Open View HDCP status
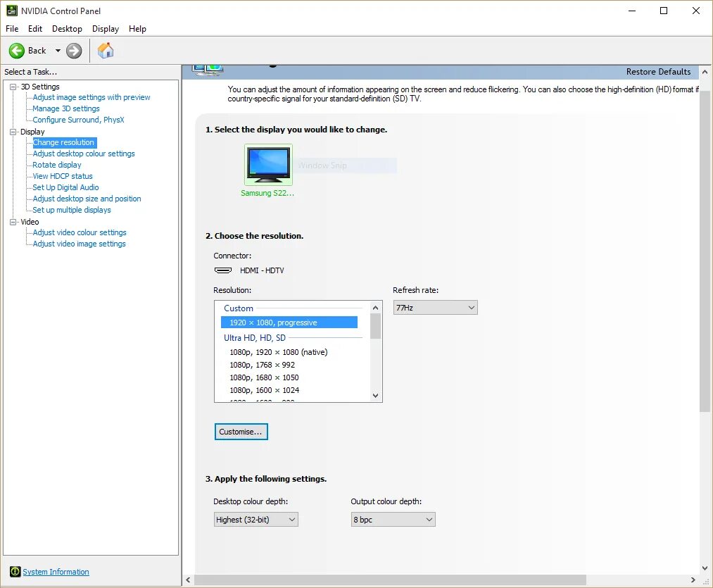The width and height of the screenshot is (713, 588). tap(63, 176)
